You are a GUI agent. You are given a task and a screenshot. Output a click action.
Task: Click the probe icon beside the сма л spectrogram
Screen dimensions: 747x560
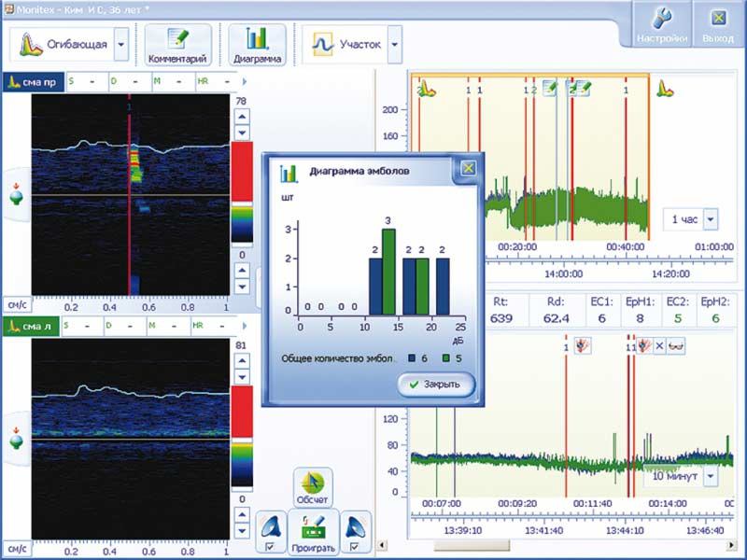pyautogui.click(x=16, y=438)
